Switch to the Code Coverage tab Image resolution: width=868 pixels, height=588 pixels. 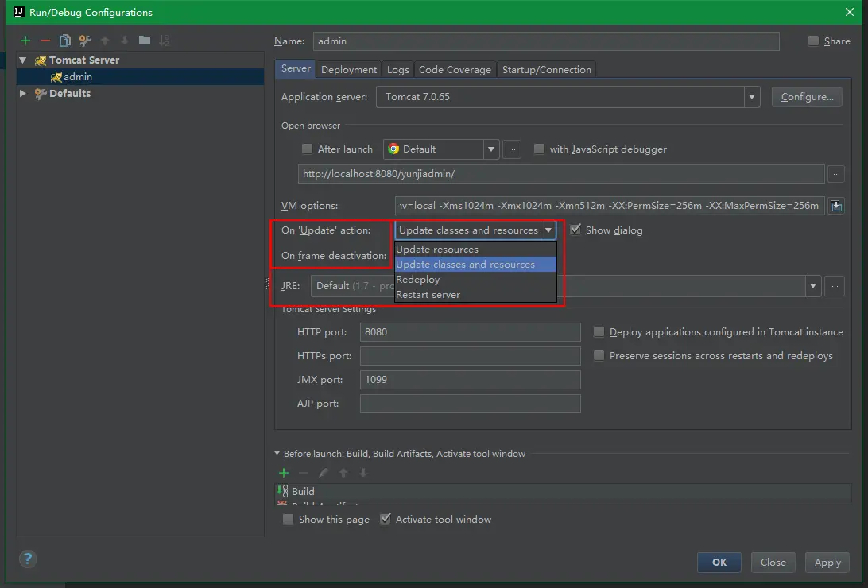(x=455, y=70)
